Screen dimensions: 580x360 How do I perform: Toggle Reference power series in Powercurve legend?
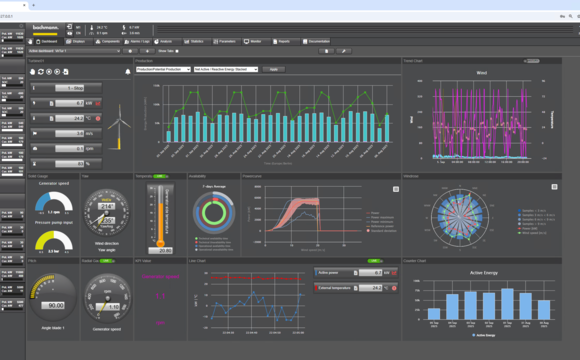click(x=380, y=226)
